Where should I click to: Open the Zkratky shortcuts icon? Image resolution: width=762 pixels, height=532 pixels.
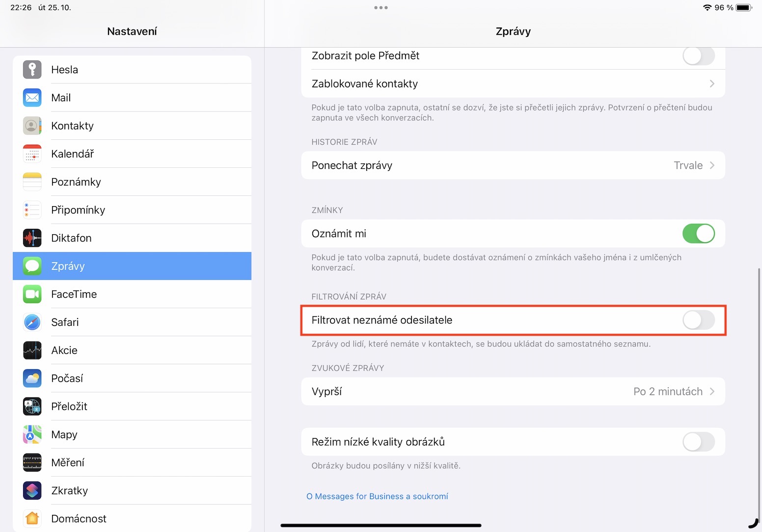click(32, 491)
